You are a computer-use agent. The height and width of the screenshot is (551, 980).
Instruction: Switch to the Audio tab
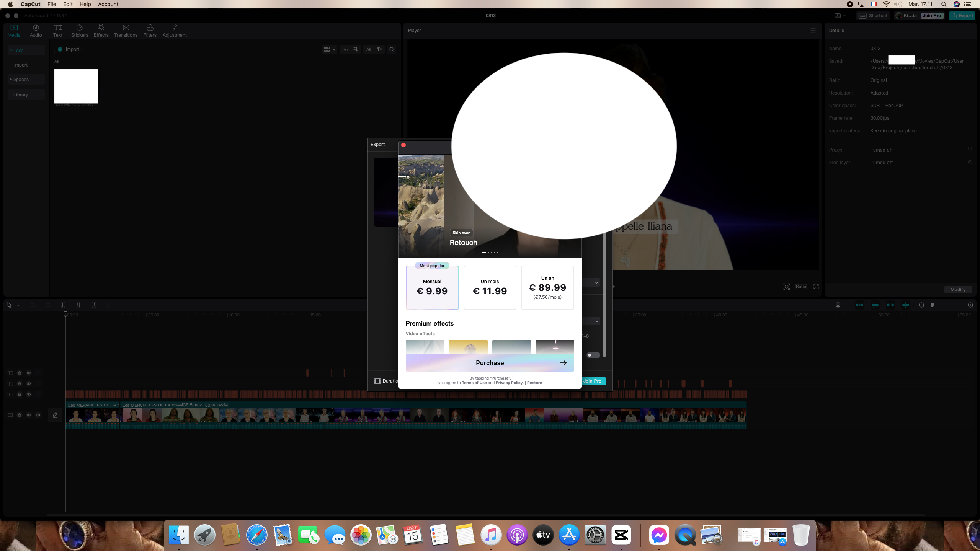[x=36, y=31]
